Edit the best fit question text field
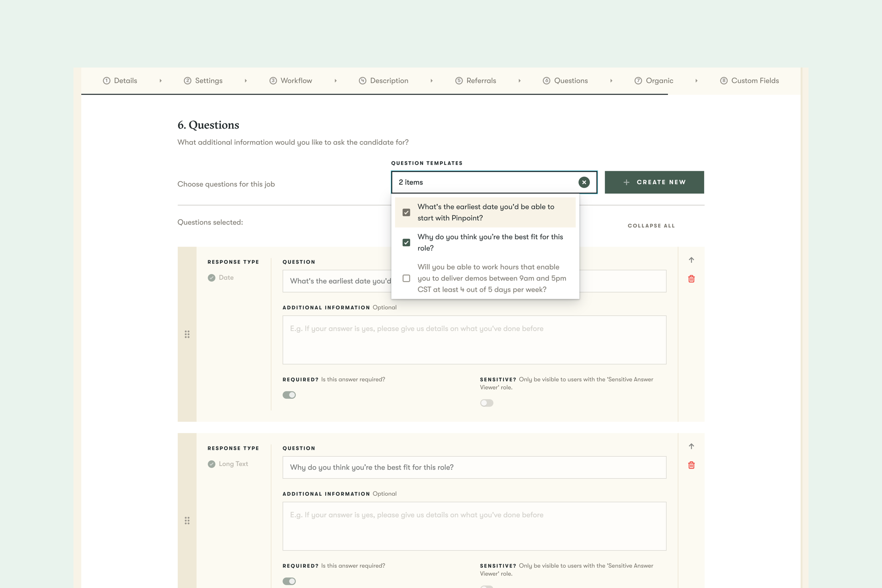The height and width of the screenshot is (588, 882). point(474,467)
